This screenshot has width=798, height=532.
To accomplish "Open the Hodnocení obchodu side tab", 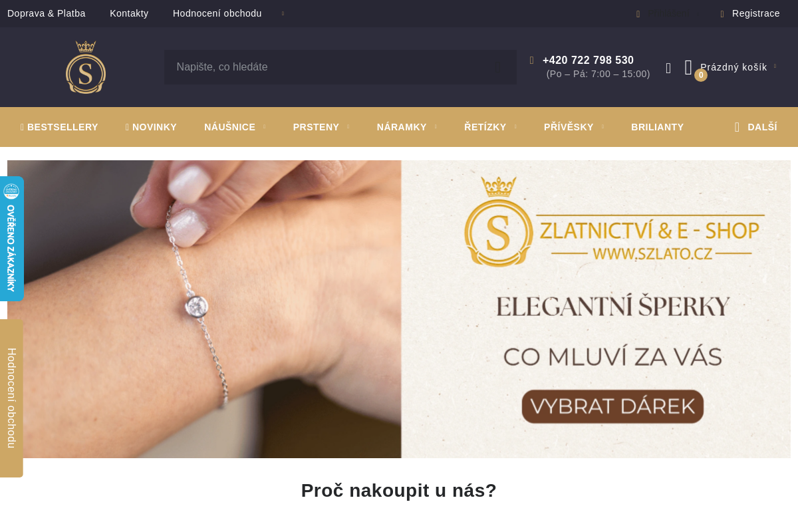I will pos(11,398).
